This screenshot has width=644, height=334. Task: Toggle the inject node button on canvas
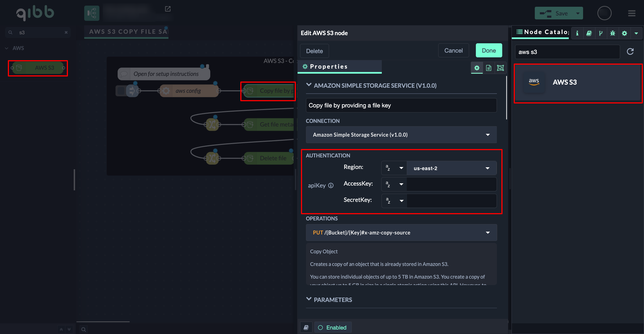point(121,91)
